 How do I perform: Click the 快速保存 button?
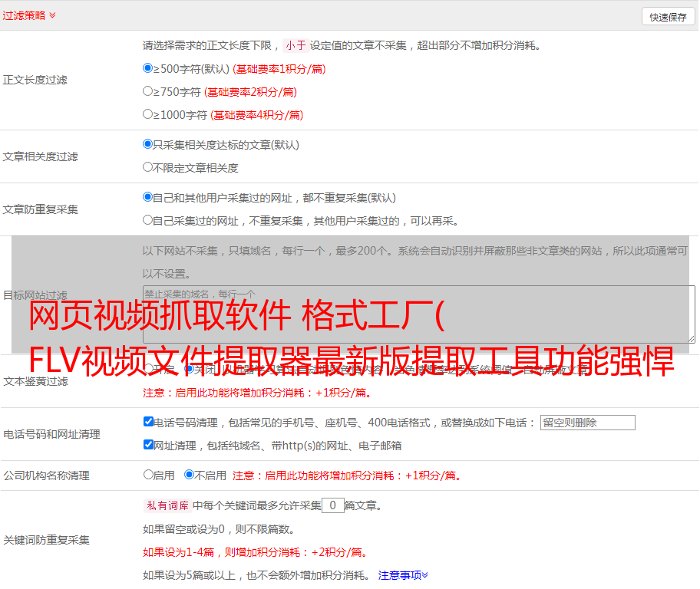[x=668, y=17]
